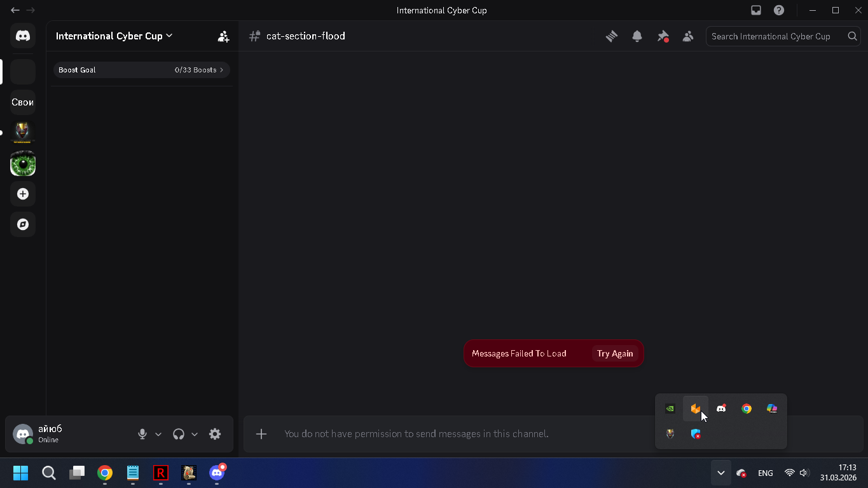Viewport: 868px width, 488px height.
Task: Open Discord help
Action: 779,10
